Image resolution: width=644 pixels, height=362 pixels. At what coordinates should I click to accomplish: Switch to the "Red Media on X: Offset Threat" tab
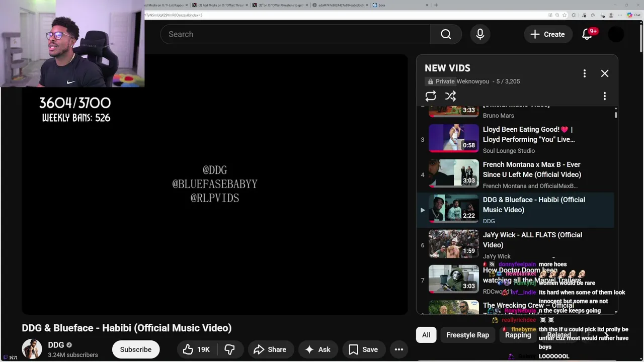[x=219, y=5]
